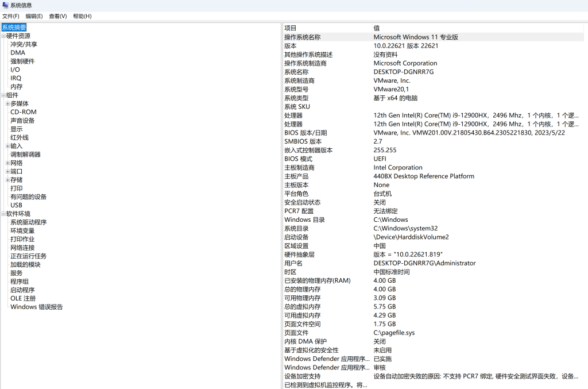Select 系统摘要 in the tree
Viewport: 588px width, 389px height.
(x=14, y=28)
